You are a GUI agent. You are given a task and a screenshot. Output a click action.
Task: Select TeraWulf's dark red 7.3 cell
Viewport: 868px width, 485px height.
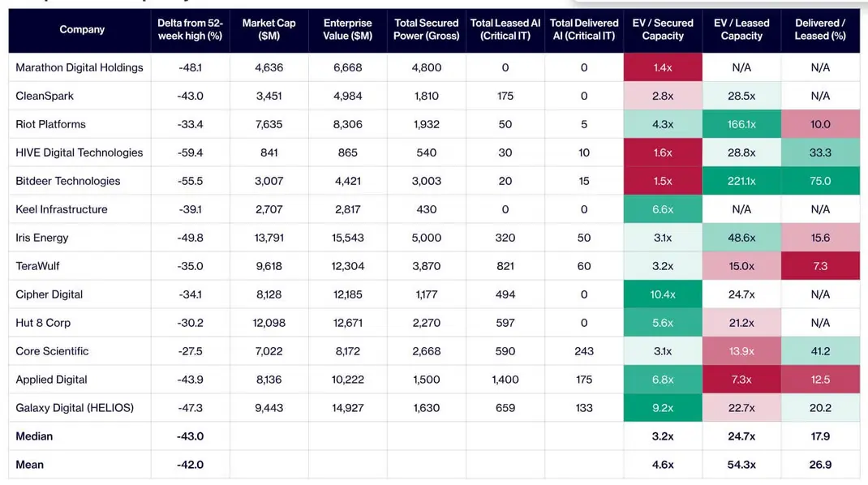(820, 266)
